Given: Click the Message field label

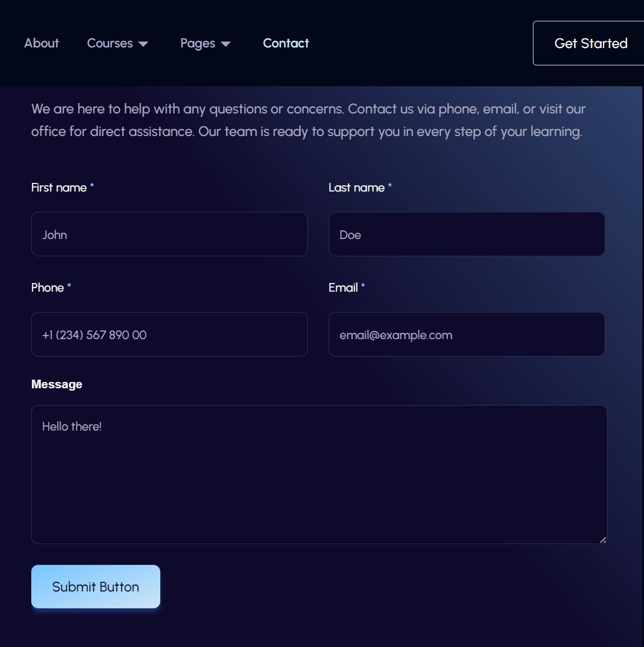Looking at the screenshot, I should 57,384.
